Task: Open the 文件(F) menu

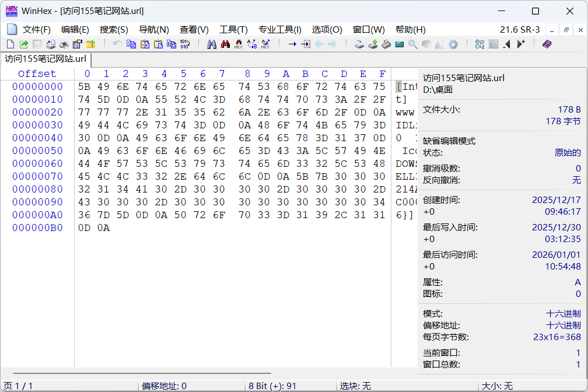Action: click(36, 30)
